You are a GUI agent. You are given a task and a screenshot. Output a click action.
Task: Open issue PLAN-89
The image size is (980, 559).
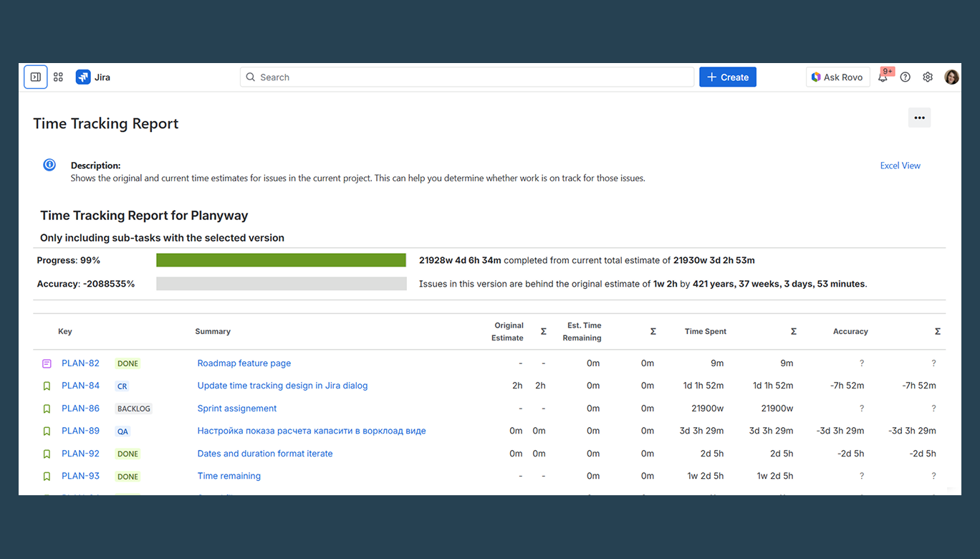[80, 431]
